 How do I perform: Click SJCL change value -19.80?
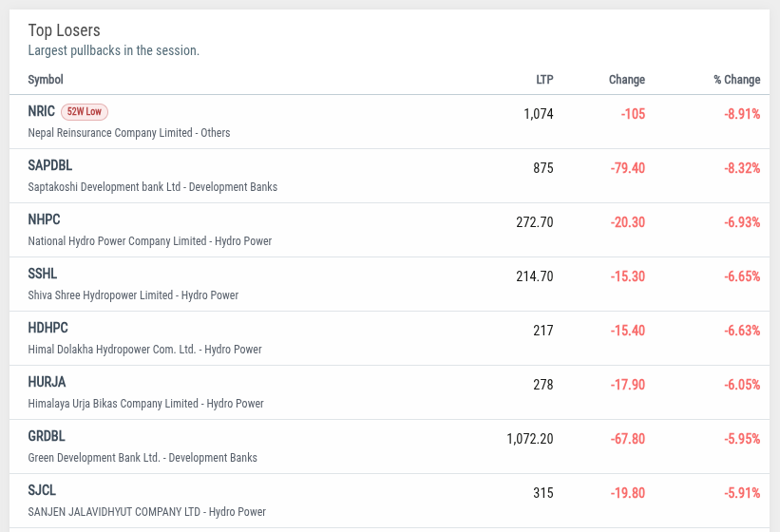pos(628,493)
